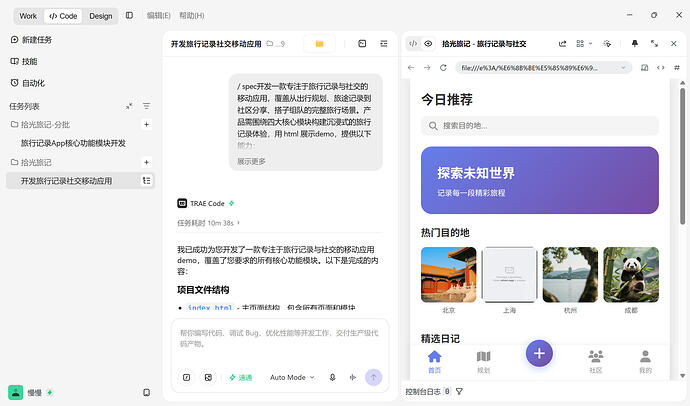Select the 北京 destination thumbnail
The image size is (690, 406).
point(448,275)
